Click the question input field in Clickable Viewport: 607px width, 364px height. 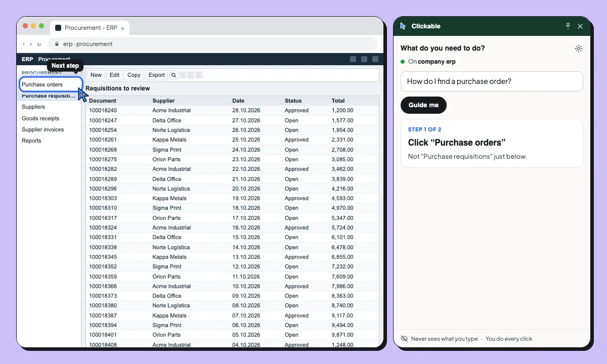click(x=492, y=81)
